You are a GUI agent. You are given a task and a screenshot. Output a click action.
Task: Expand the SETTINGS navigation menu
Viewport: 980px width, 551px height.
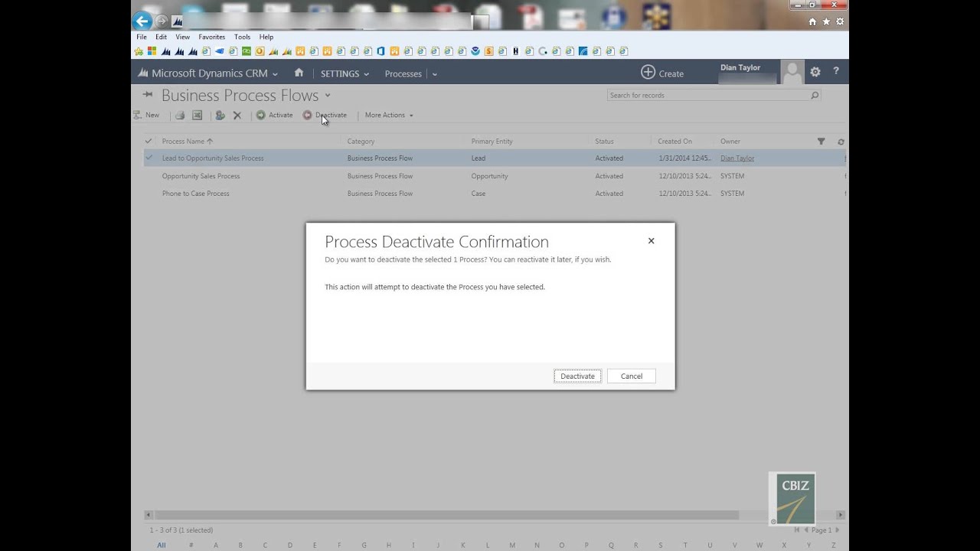coord(345,73)
